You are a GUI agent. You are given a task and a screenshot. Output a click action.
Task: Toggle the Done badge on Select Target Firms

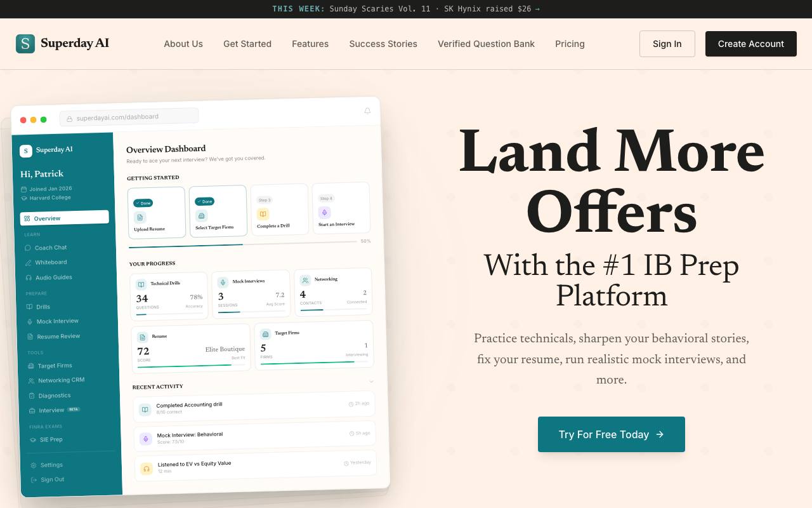pyautogui.click(x=205, y=201)
